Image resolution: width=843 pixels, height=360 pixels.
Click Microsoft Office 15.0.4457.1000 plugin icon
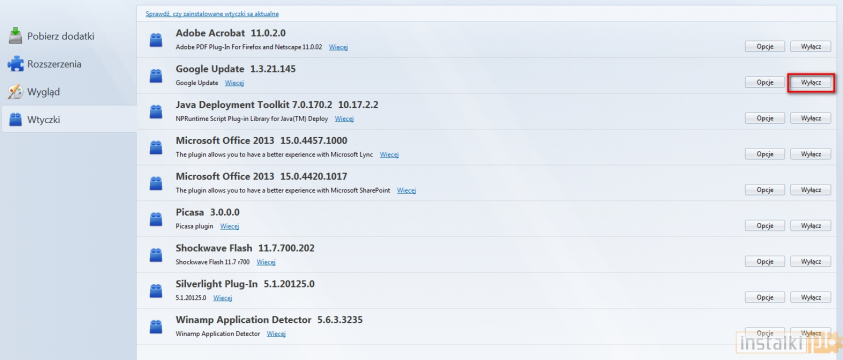point(156,147)
